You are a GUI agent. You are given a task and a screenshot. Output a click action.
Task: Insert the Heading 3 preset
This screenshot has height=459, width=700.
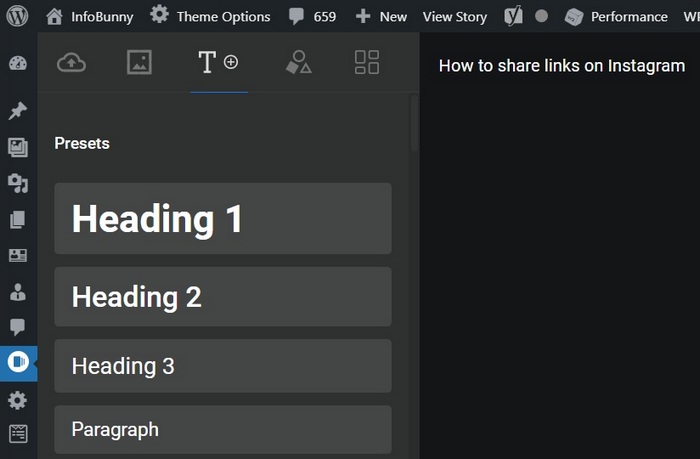click(223, 366)
